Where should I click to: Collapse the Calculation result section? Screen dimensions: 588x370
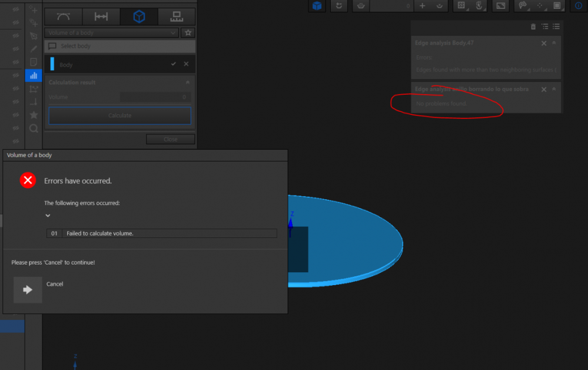coord(187,82)
